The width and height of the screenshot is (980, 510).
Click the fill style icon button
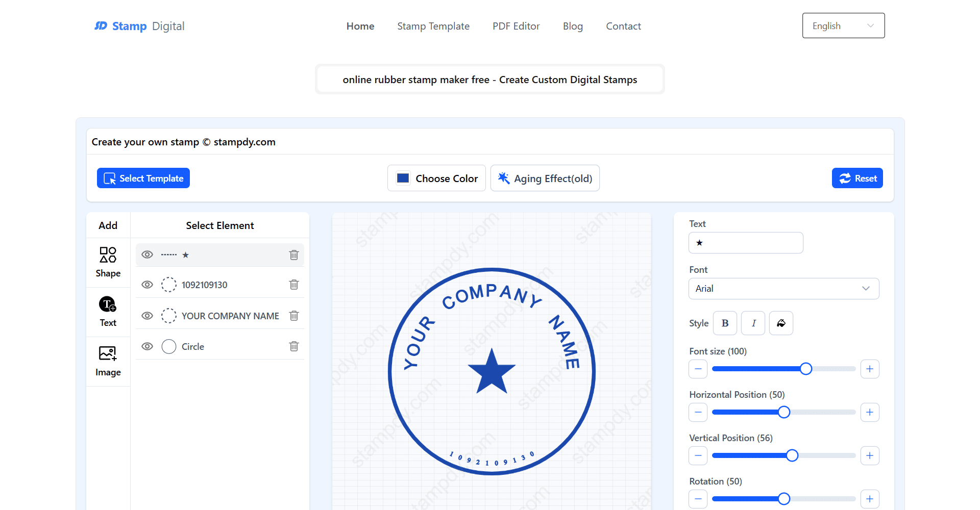pos(781,323)
